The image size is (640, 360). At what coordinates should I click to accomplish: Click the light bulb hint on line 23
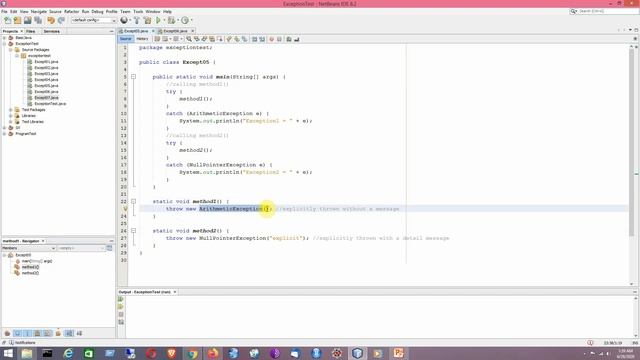[x=125, y=209]
